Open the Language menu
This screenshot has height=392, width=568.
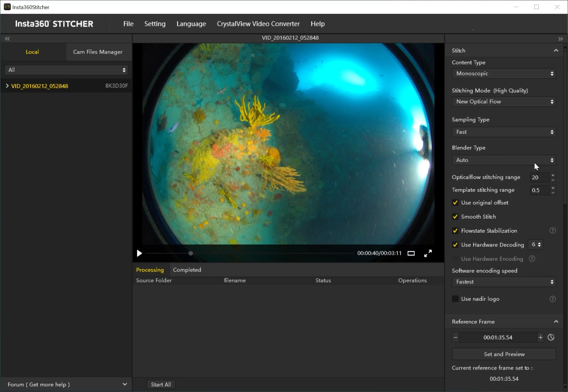191,24
